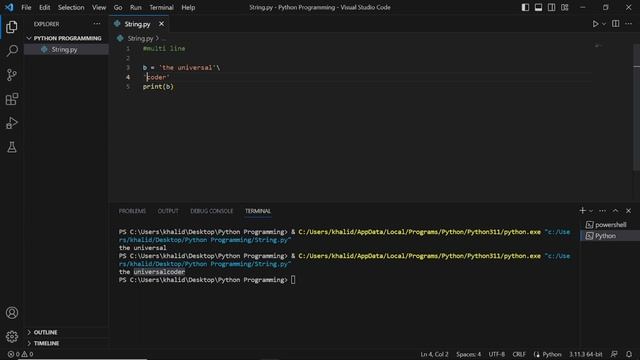The width and height of the screenshot is (640, 360).
Task: Open the Testing flask view
Action: pos(12,147)
